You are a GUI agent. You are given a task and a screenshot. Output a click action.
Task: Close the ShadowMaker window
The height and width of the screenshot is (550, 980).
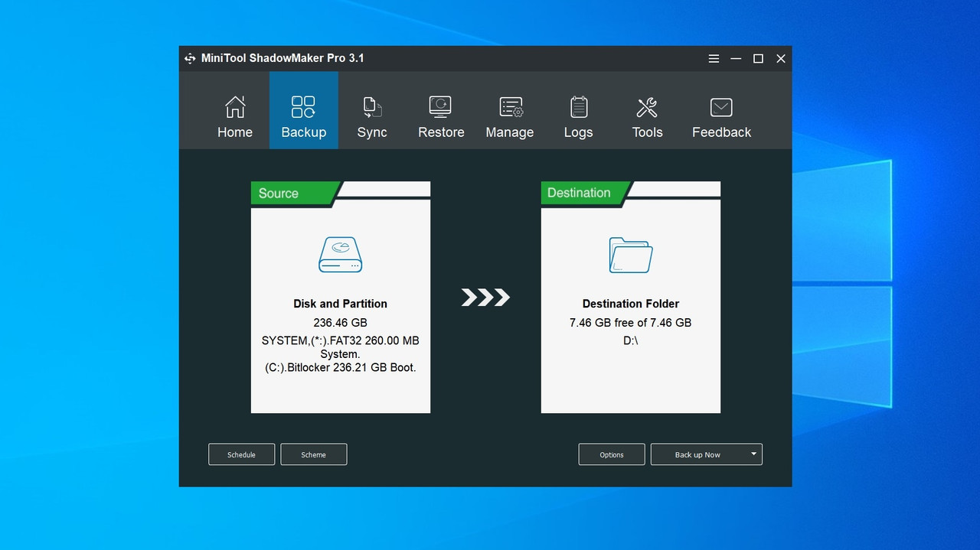click(x=781, y=58)
